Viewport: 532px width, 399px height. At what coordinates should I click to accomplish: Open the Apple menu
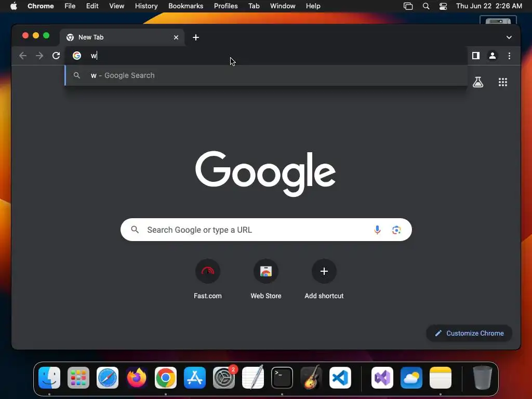pos(14,6)
